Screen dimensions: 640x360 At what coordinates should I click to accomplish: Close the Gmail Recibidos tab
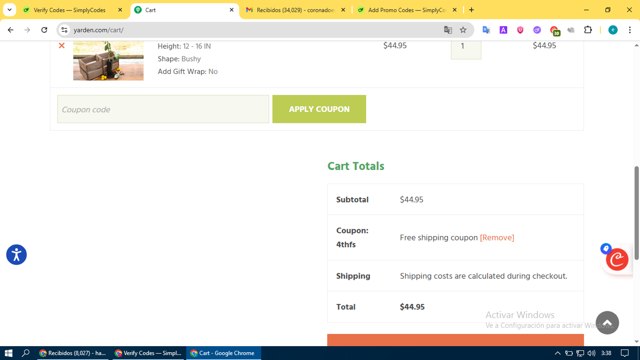tap(343, 10)
